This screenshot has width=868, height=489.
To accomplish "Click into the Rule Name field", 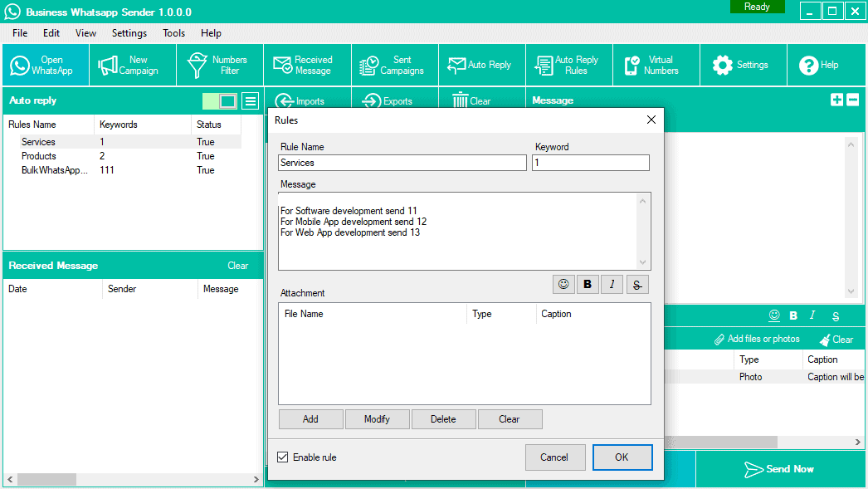I will coord(402,163).
